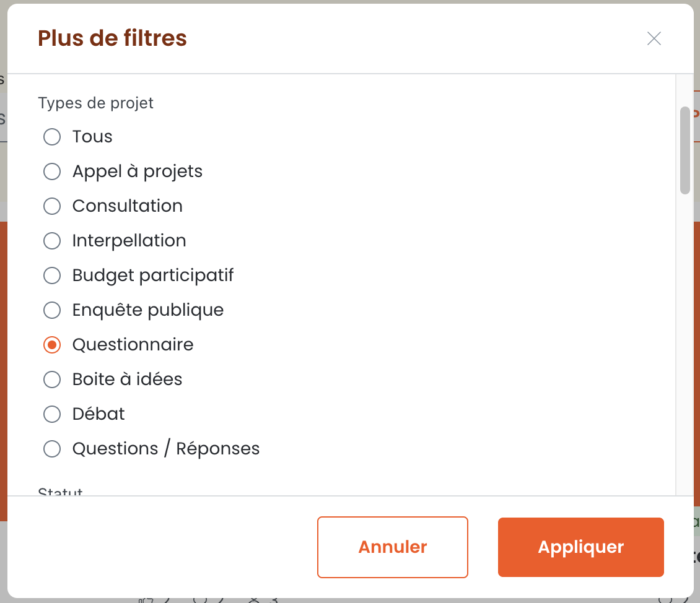Click the scrollbar track below the thumb

click(685, 344)
